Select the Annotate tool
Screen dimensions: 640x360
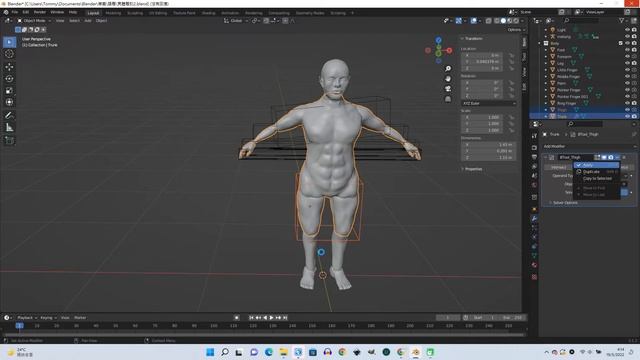click(x=9, y=116)
